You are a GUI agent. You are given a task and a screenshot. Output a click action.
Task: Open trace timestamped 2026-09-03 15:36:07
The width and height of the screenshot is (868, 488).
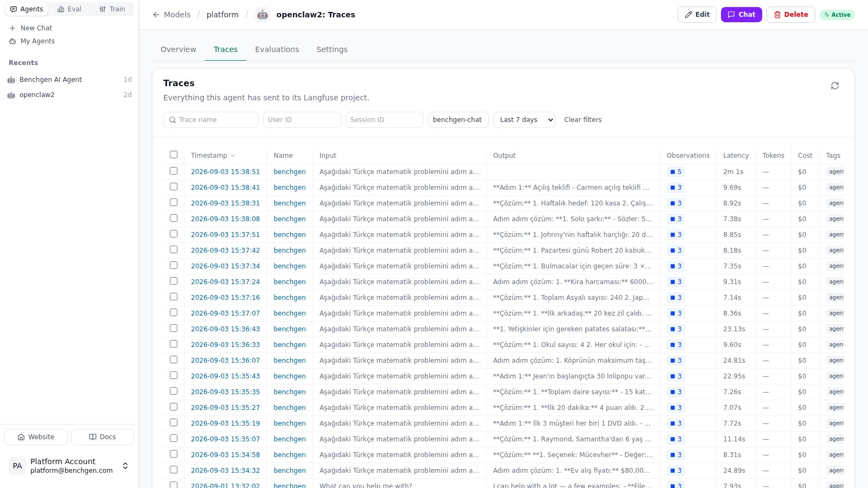click(225, 361)
